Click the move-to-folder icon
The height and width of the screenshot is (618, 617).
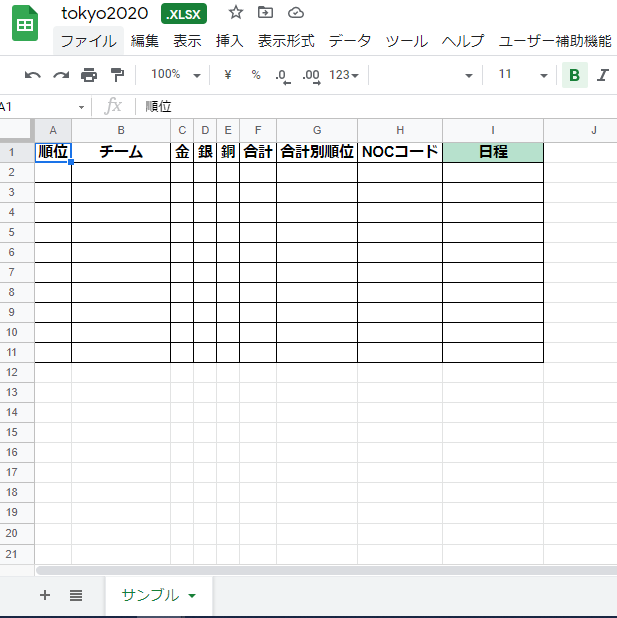[x=265, y=13]
